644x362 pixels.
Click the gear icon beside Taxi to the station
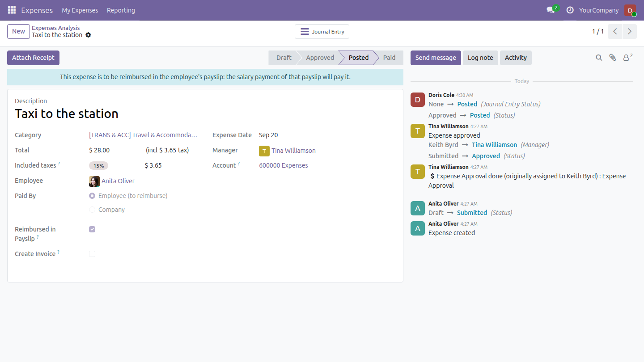pyautogui.click(x=88, y=35)
